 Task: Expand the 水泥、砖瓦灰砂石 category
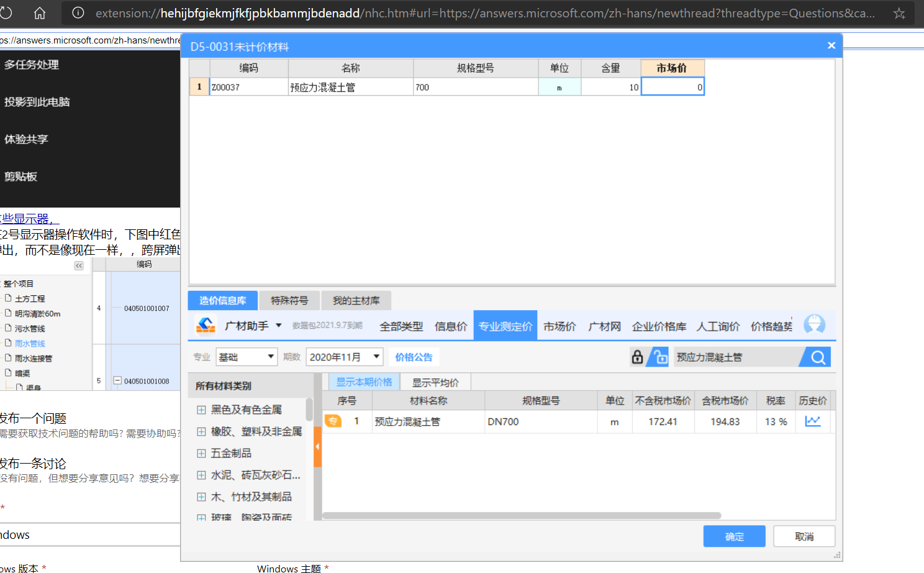pos(201,475)
